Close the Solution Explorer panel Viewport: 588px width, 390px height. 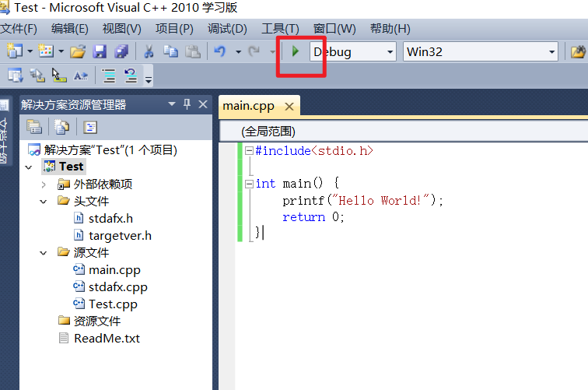pyautogui.click(x=203, y=104)
